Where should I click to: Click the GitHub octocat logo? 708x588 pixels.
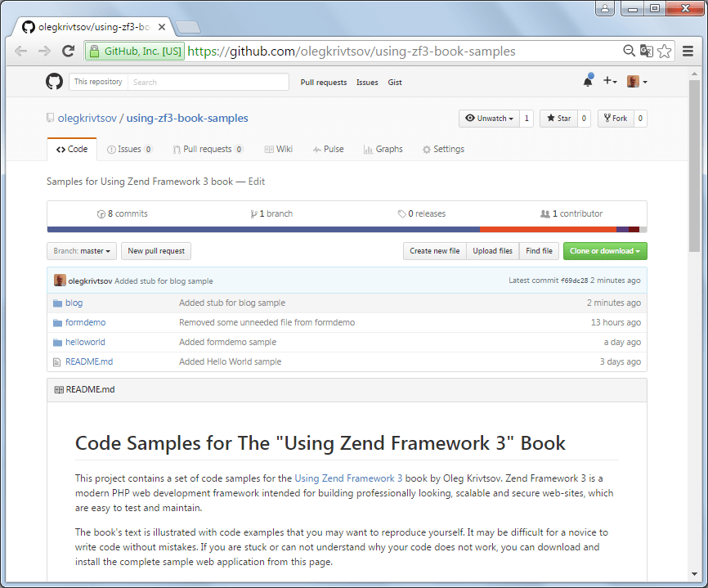(54, 82)
